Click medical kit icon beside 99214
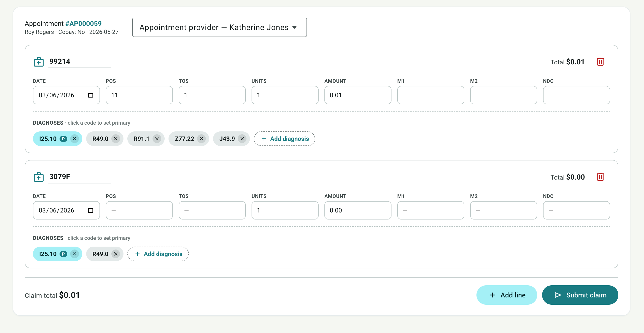 (x=39, y=62)
